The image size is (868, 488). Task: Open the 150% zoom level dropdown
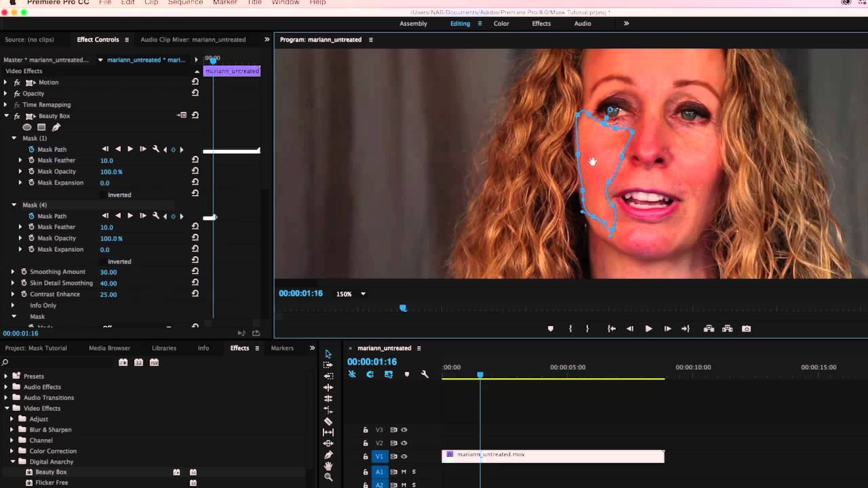point(363,294)
